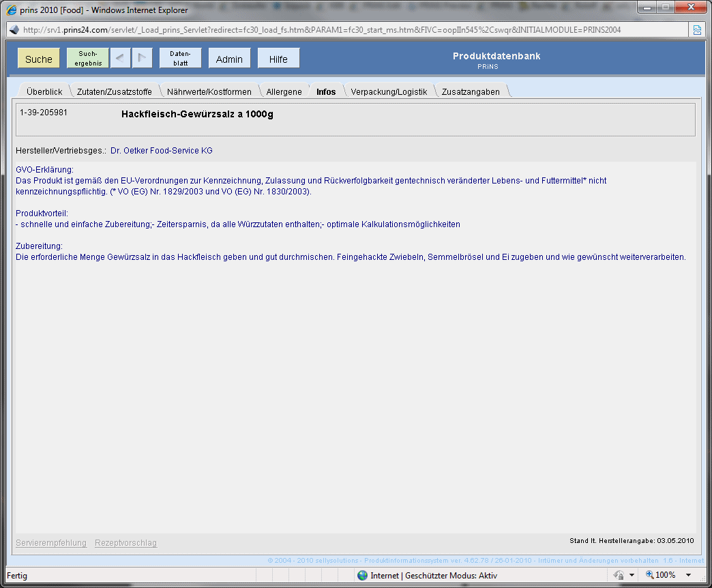Open the Suche search page
The width and height of the screenshot is (712, 588).
tap(39, 59)
